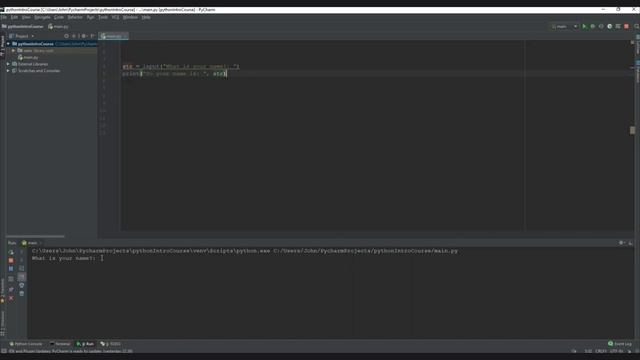Image resolution: width=640 pixels, height=360 pixels.
Task: Click the up-stack-trace arrow in Run panel
Action: coord(22,252)
